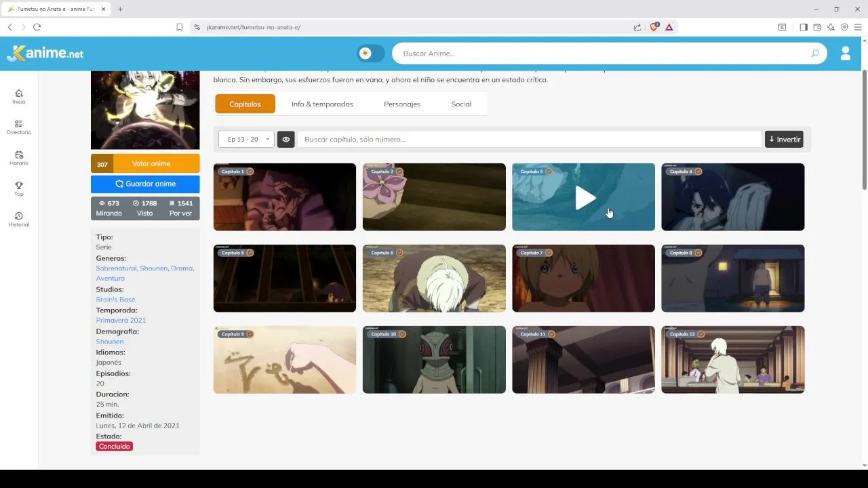Click the Brave Shields lion icon
This screenshot has width=868, height=488.
tap(654, 27)
